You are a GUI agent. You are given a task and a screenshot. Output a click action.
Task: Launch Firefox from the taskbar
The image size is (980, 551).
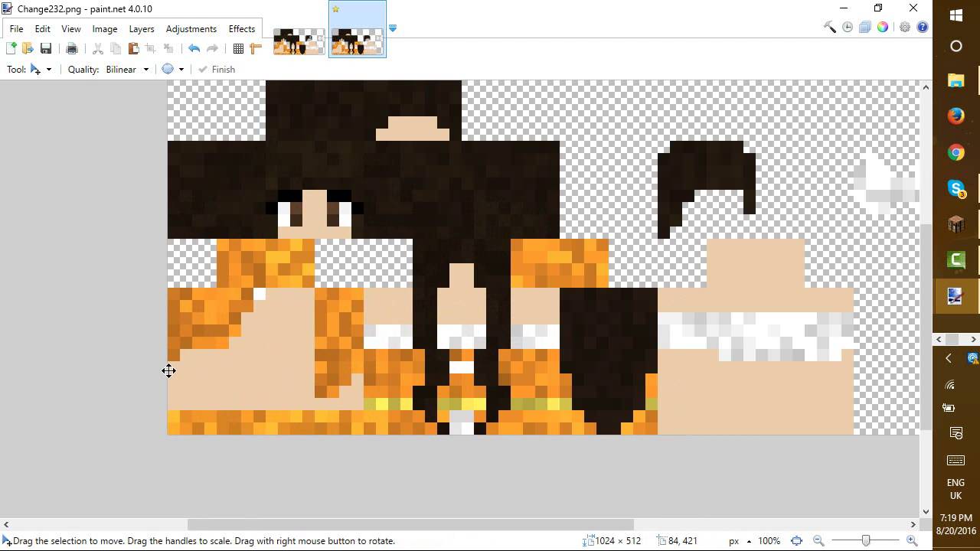click(956, 116)
